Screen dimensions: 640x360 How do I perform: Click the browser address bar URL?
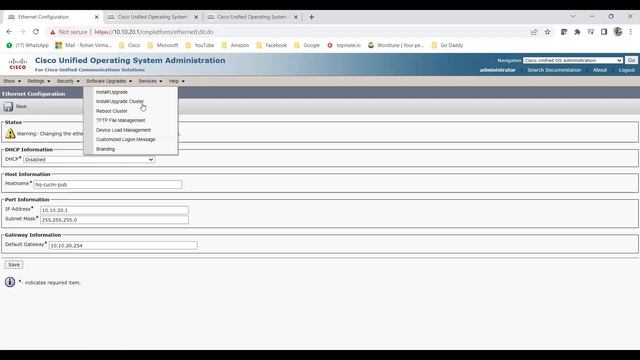[x=154, y=32]
